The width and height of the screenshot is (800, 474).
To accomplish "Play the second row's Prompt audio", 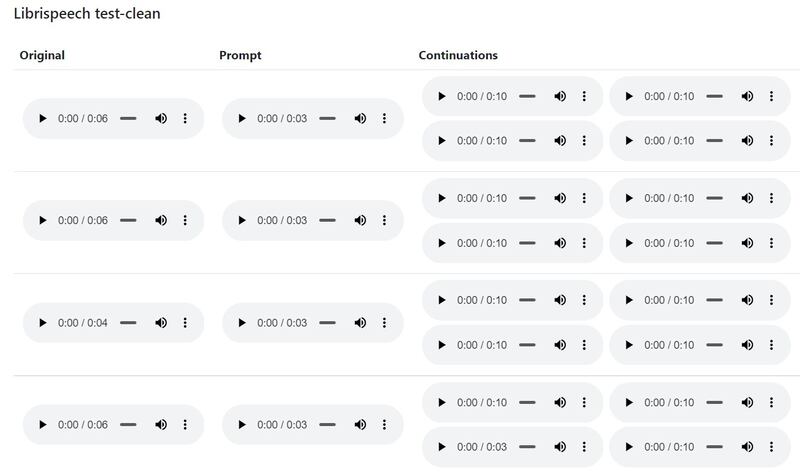I will [x=241, y=220].
